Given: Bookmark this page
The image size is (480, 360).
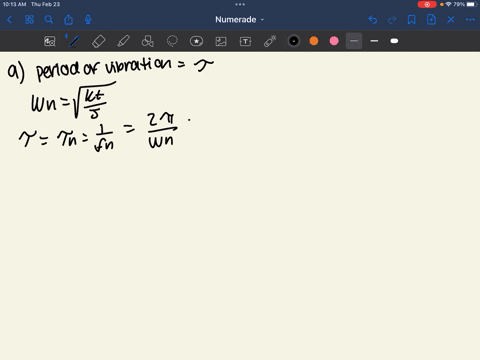Looking at the screenshot, I should [x=412, y=20].
